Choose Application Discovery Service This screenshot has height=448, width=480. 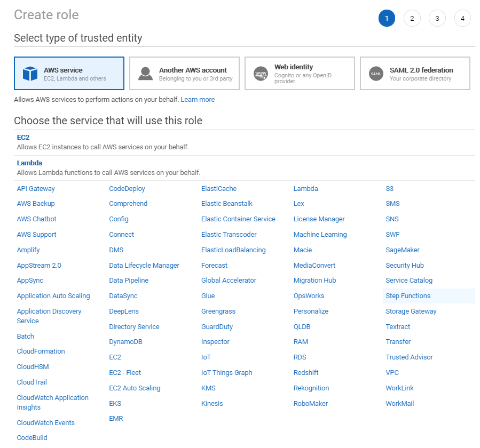click(x=49, y=316)
